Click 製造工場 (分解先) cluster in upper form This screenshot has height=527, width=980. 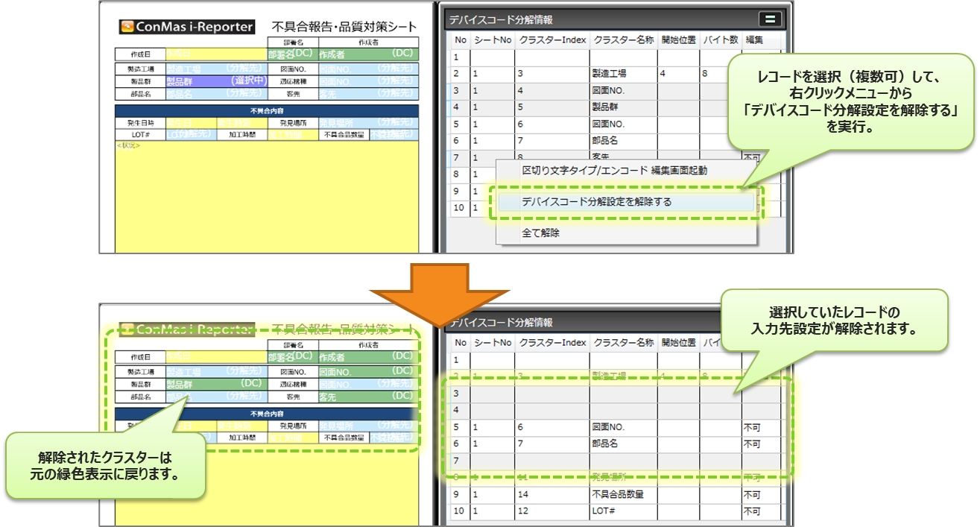(215, 69)
